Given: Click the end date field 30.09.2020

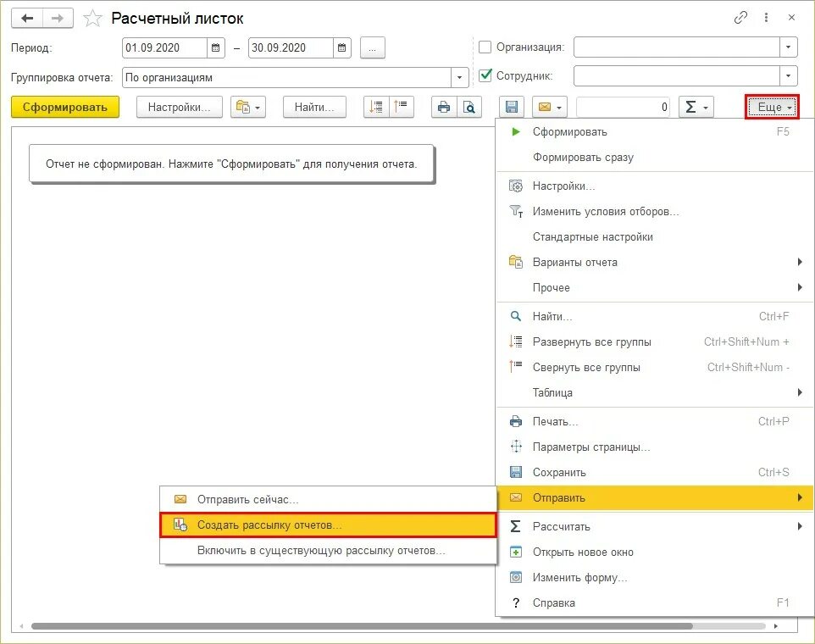Looking at the screenshot, I should click(291, 47).
